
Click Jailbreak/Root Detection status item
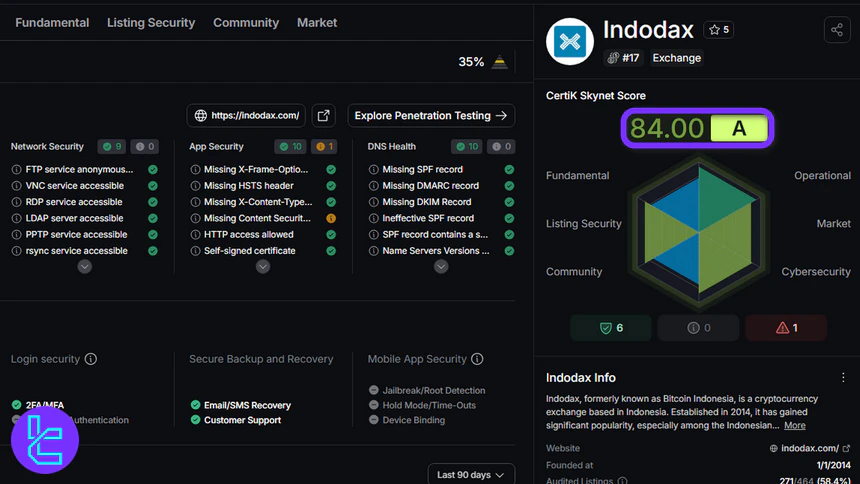click(427, 390)
